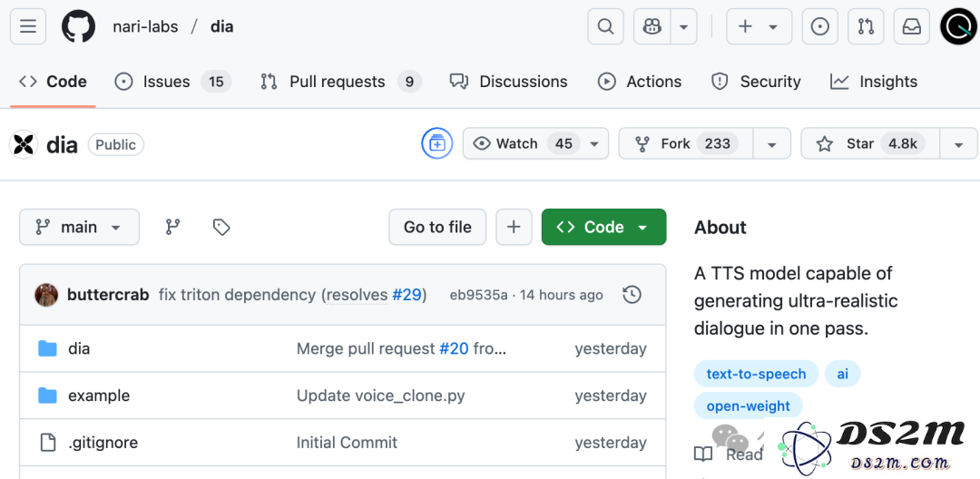Screen dimensions: 980x479
Task: Click the add file plus button
Action: [x=514, y=227]
